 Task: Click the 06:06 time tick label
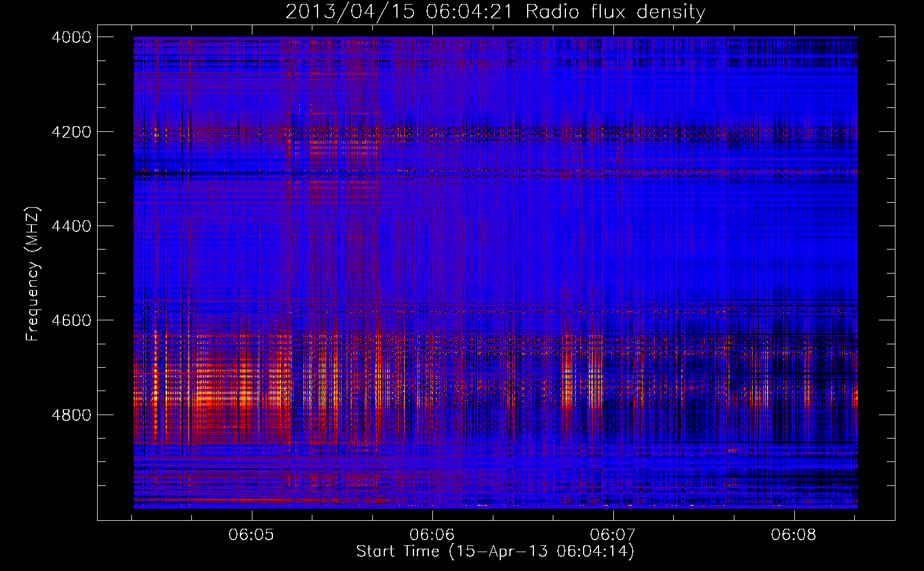(x=432, y=535)
